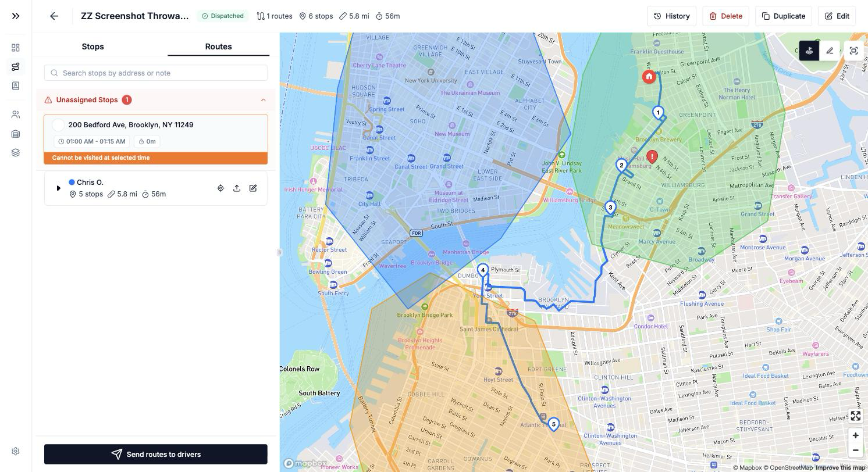Switch to the Routes tab

tap(218, 47)
